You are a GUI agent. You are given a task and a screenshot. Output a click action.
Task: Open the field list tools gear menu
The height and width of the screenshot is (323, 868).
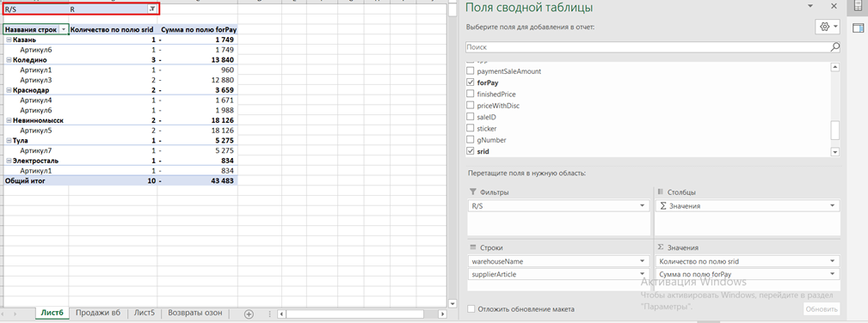pos(828,27)
